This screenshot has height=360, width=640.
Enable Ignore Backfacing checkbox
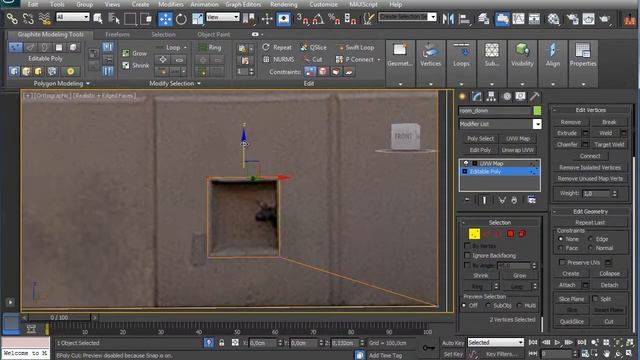467,256
